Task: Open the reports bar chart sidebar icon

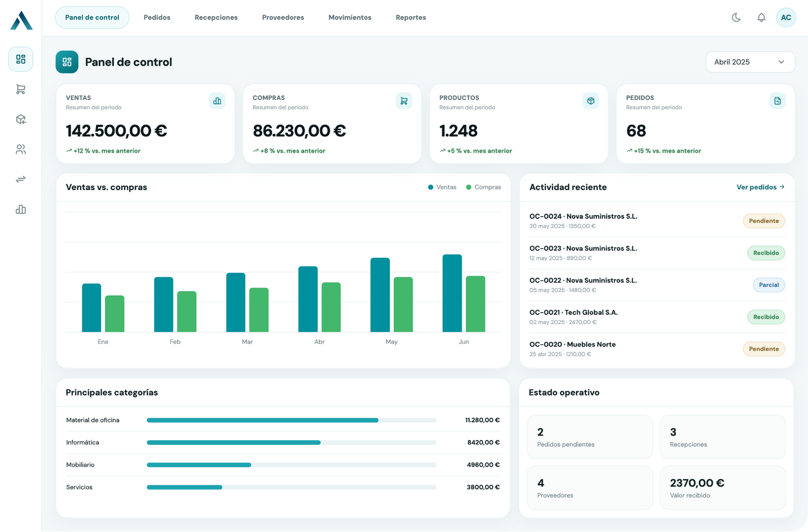Action: (x=21, y=209)
